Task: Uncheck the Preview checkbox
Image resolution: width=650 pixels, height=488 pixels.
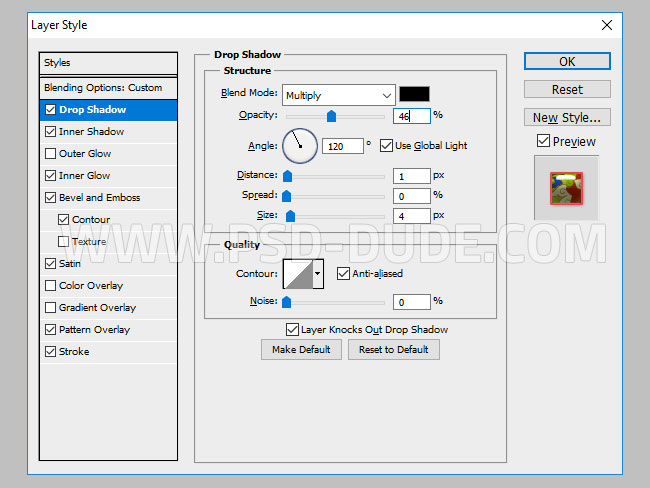Action: click(x=543, y=142)
